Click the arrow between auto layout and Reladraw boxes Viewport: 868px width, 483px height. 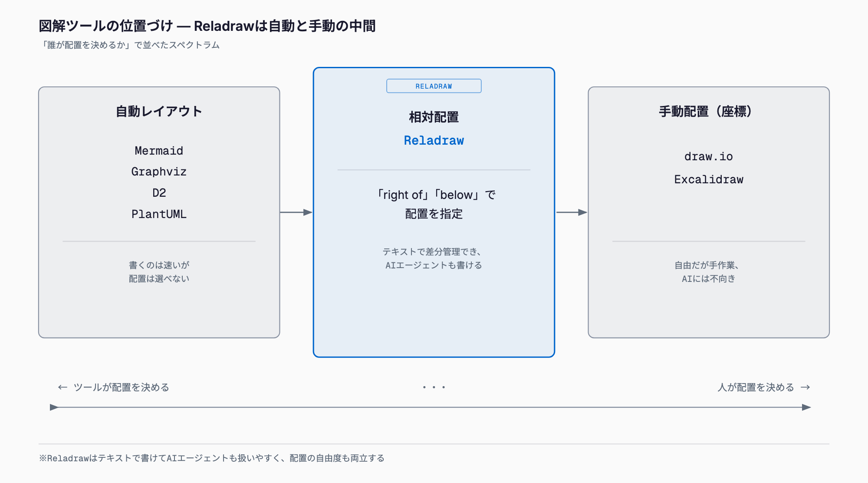coord(296,212)
